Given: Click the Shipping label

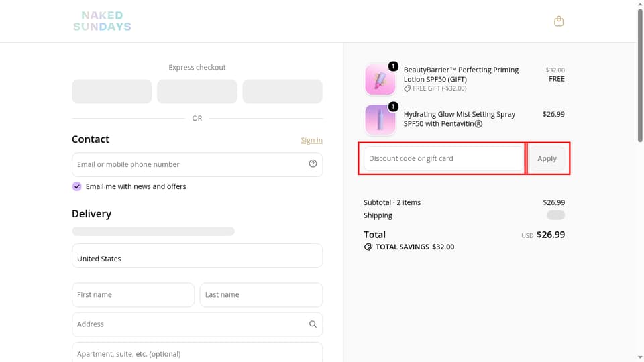Looking at the screenshot, I should tap(378, 215).
